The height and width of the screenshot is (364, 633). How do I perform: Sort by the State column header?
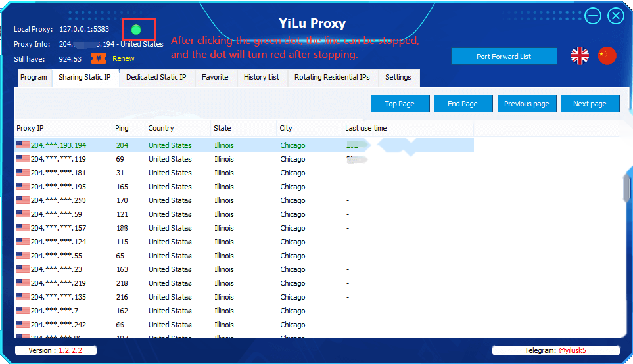click(x=243, y=128)
